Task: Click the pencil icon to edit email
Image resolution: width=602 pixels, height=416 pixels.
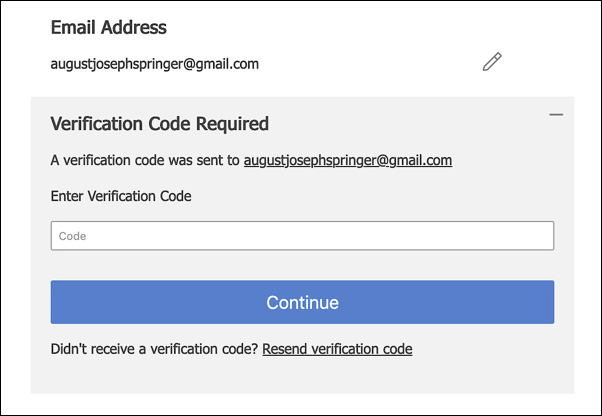Action: point(491,63)
